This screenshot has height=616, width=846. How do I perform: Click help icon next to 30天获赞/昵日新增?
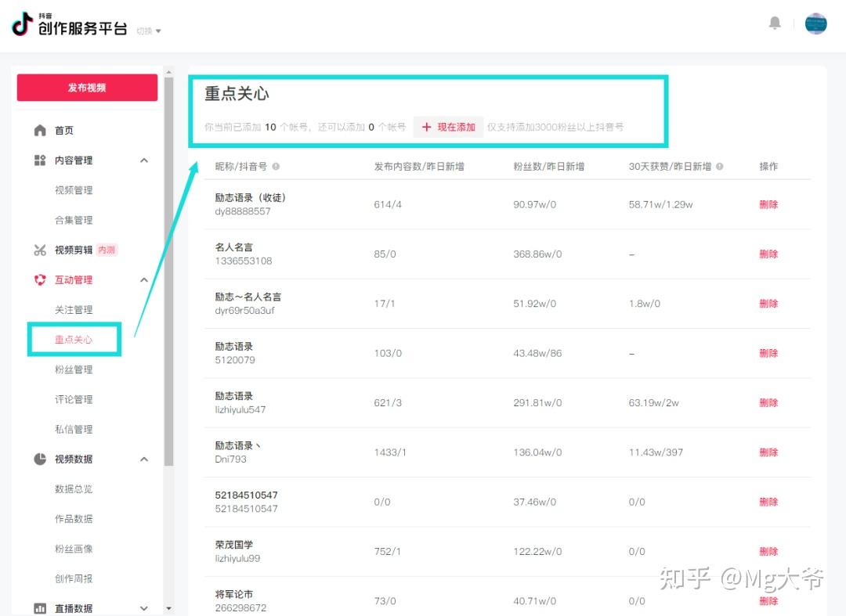pyautogui.click(x=719, y=167)
